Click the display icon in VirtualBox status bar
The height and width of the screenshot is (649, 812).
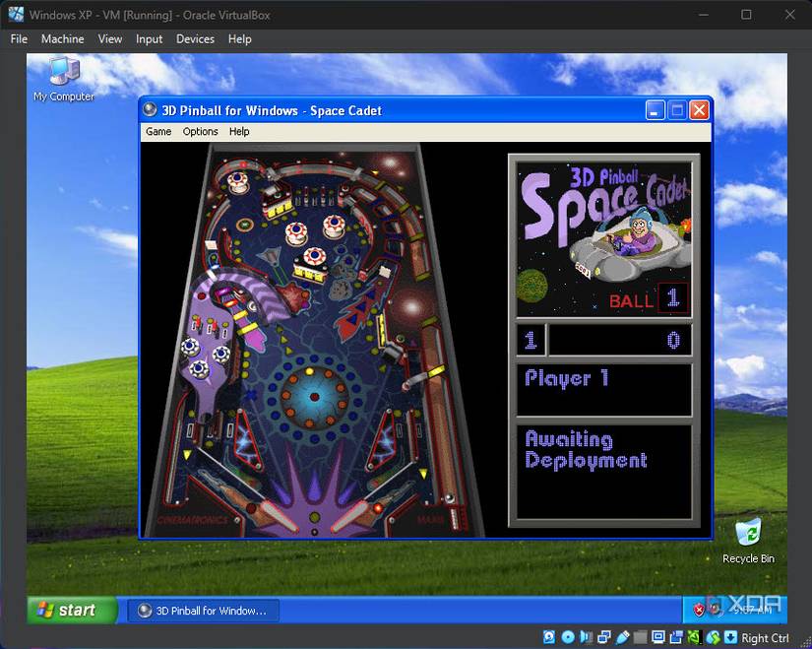point(656,637)
